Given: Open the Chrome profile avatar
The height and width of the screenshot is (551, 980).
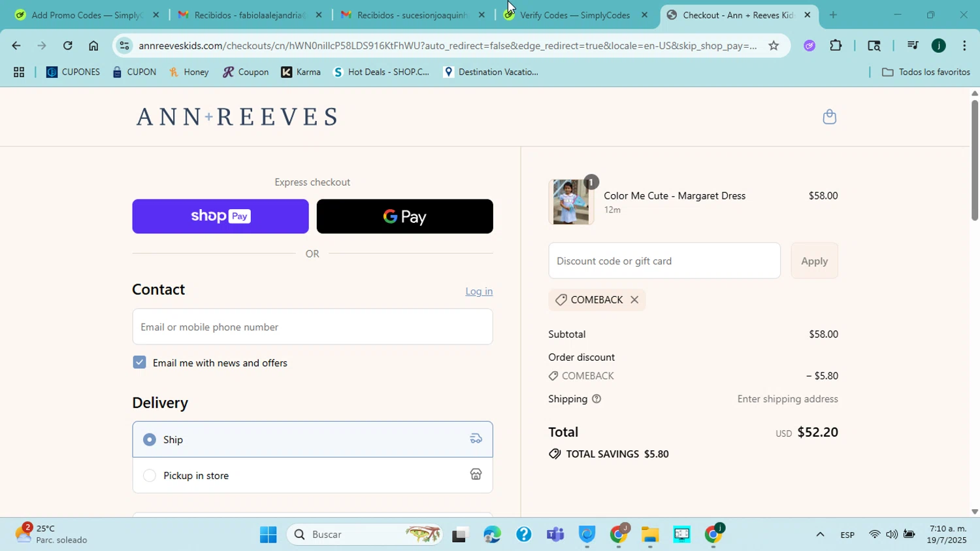Looking at the screenshot, I should click(x=939, y=46).
